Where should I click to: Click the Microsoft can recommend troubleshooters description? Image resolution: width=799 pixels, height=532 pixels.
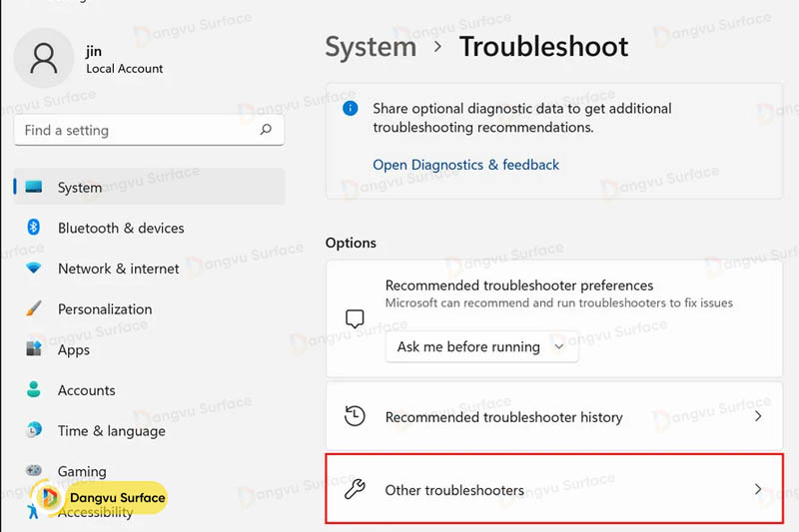559,302
